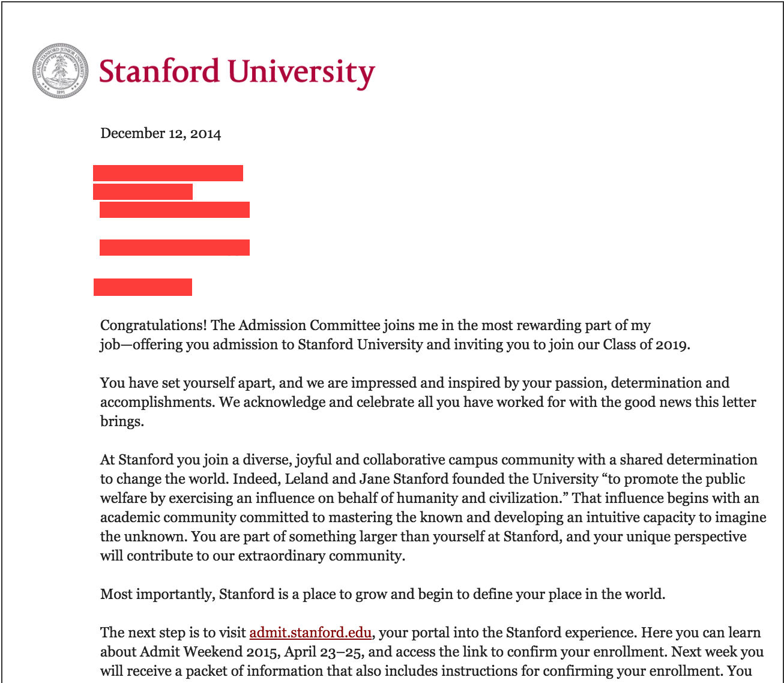Click the text 'will contribute to our extraordinary community.'
Image resolution: width=784 pixels, height=683 pixels.
253,556
